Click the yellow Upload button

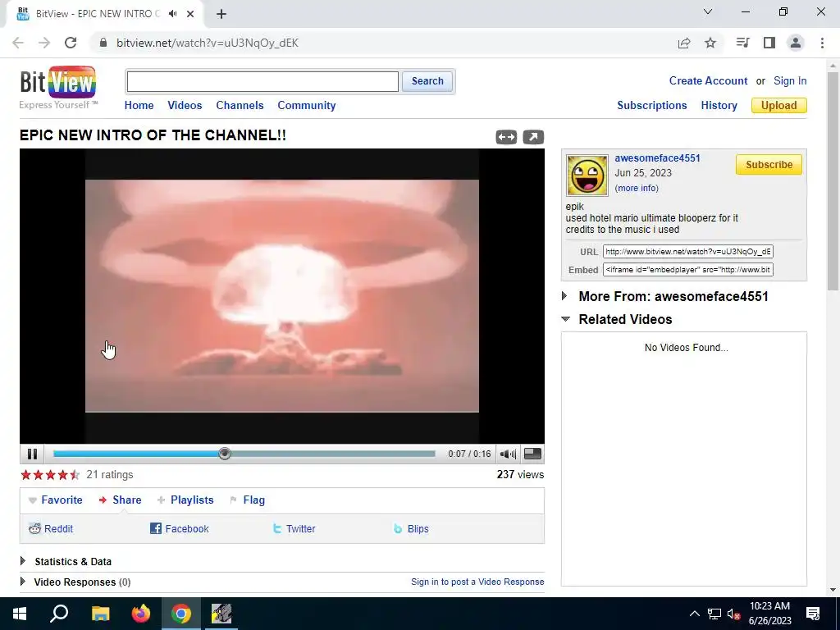point(778,106)
